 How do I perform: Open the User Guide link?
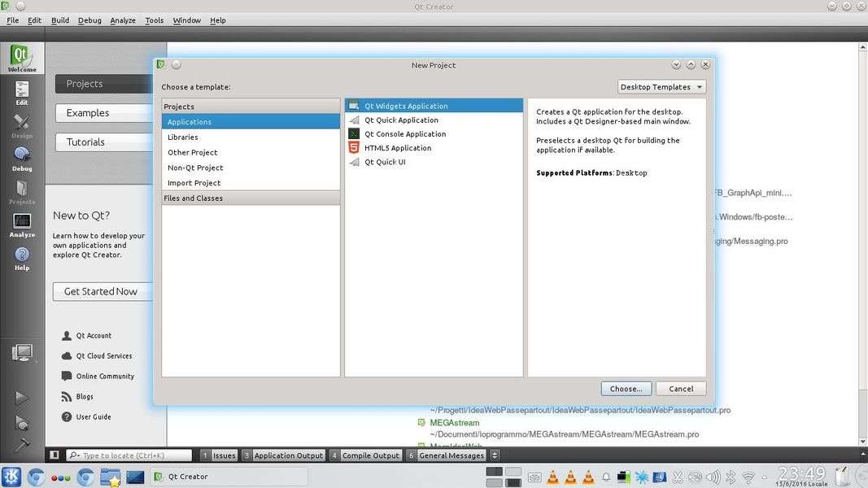click(x=86, y=417)
